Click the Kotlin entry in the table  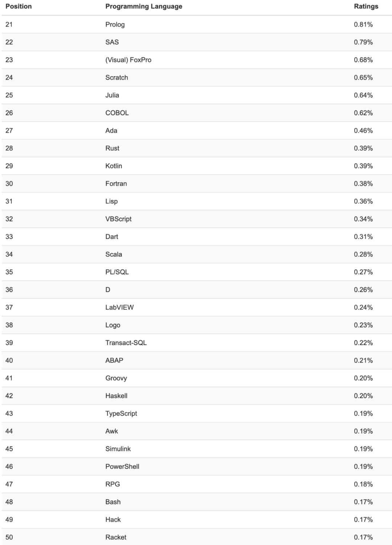click(114, 166)
